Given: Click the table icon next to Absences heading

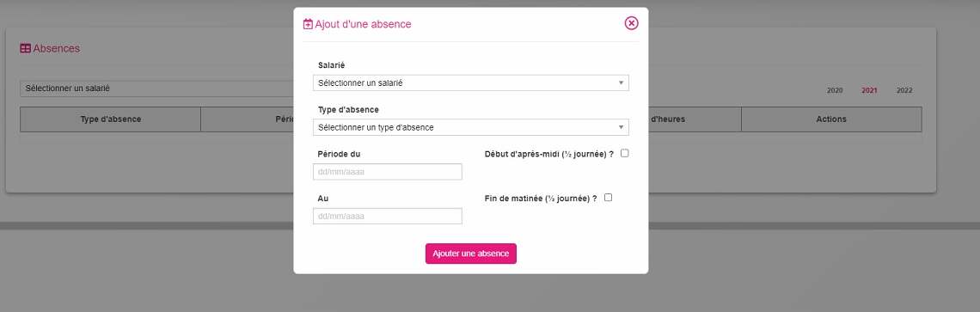Looking at the screenshot, I should [25, 48].
